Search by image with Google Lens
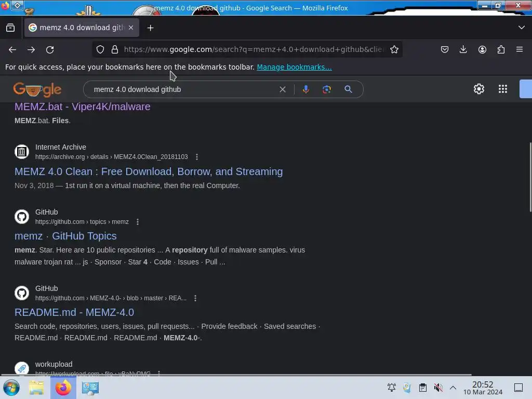Viewport: 532px width, 399px height. (x=327, y=89)
